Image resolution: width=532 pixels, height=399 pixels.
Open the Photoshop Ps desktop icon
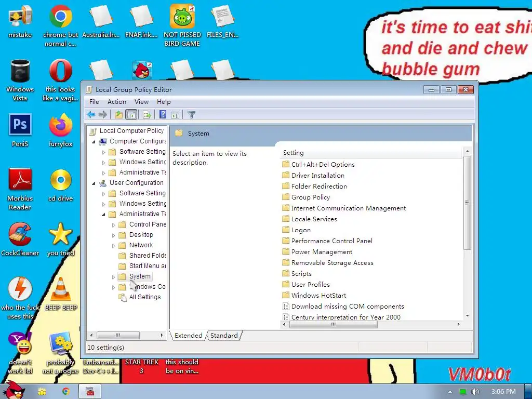[20, 130]
